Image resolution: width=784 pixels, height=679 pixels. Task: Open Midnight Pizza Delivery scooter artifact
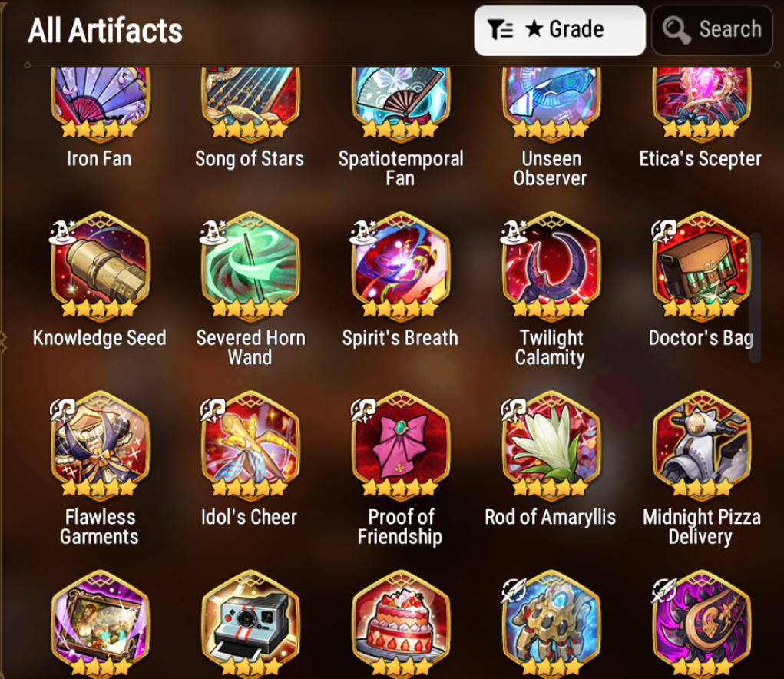(x=702, y=445)
